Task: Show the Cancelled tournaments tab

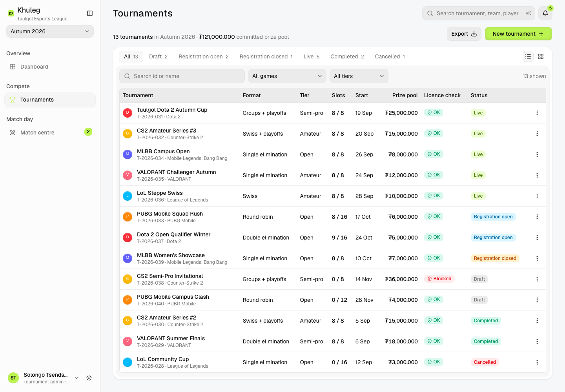Action: [390, 56]
